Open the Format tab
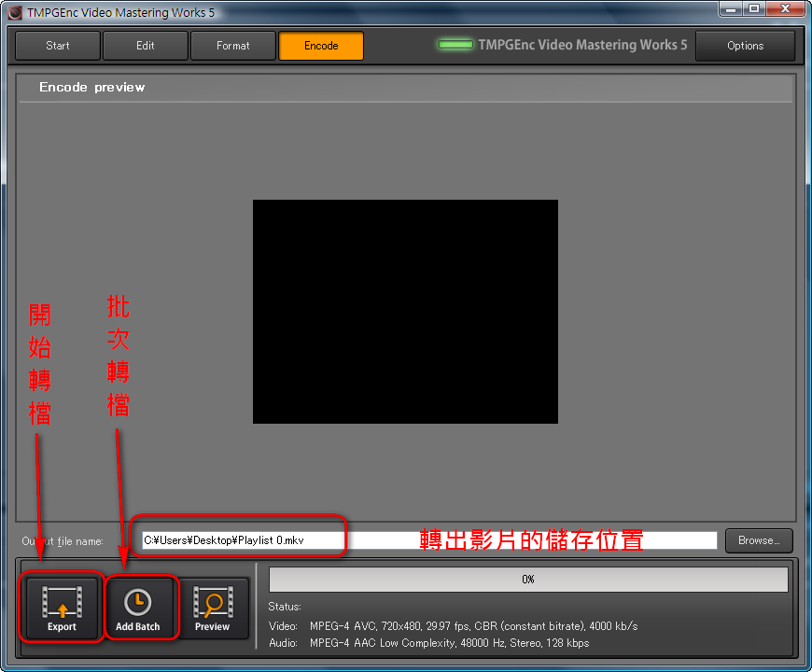812x672 pixels. click(x=233, y=46)
